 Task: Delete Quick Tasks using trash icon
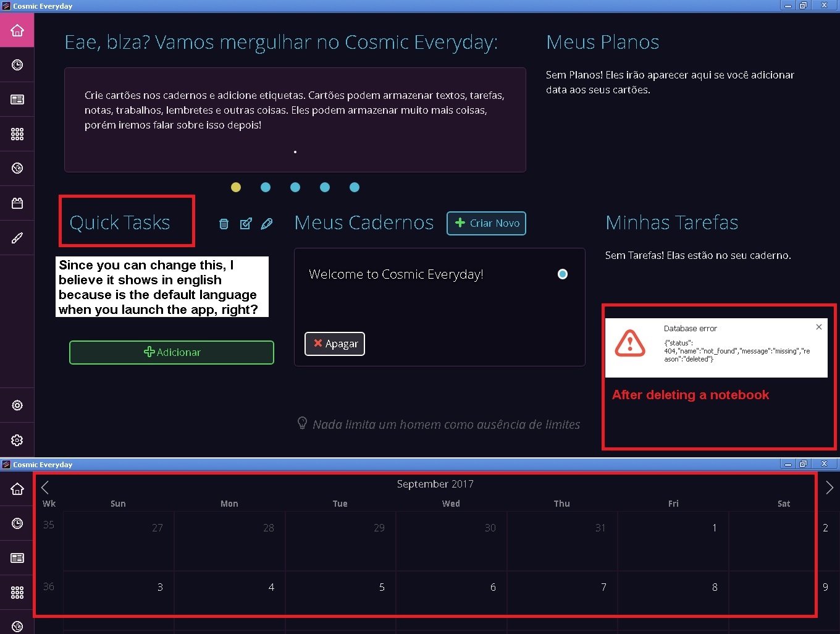[x=224, y=224]
